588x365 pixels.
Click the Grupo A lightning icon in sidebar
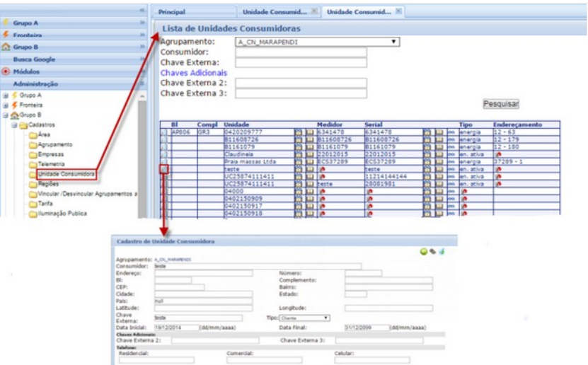click(6, 23)
